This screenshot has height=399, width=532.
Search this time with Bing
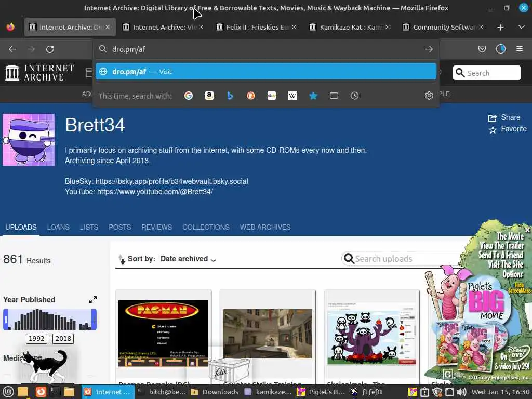pyautogui.click(x=230, y=96)
